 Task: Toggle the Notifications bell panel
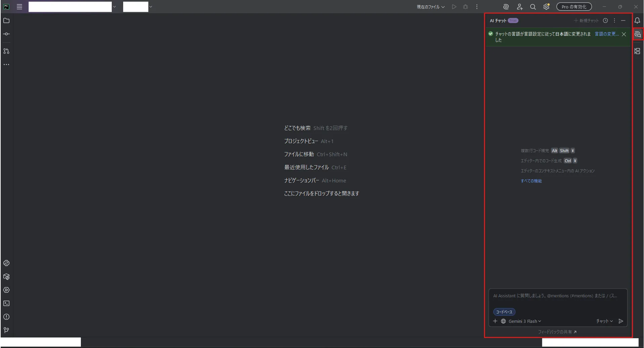point(637,20)
